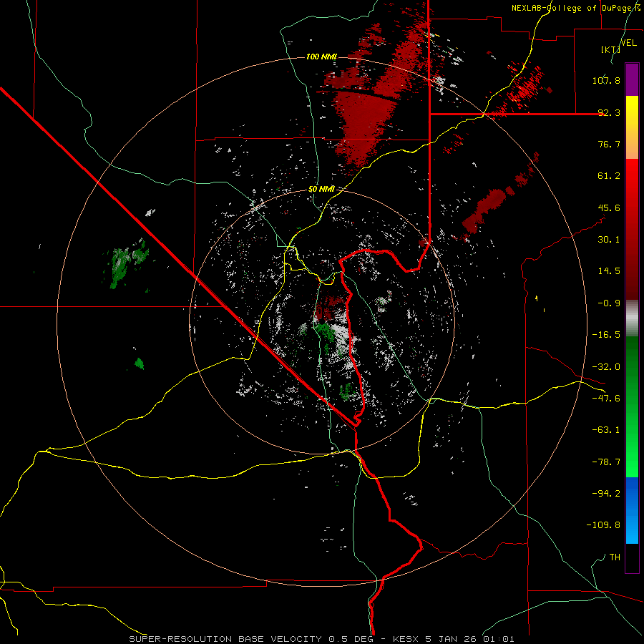Click the TH label at legend bottom
Viewport: 644px width, 644px height.
615,557
